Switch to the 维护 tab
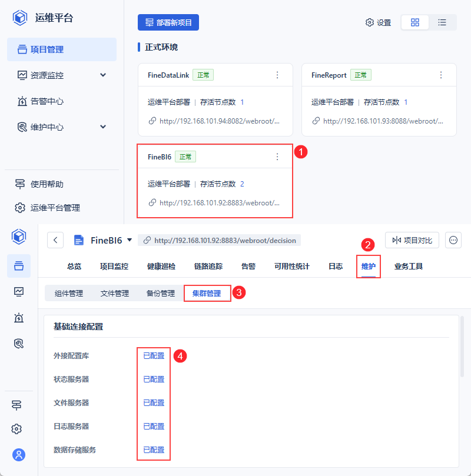471x476 pixels. [369, 266]
